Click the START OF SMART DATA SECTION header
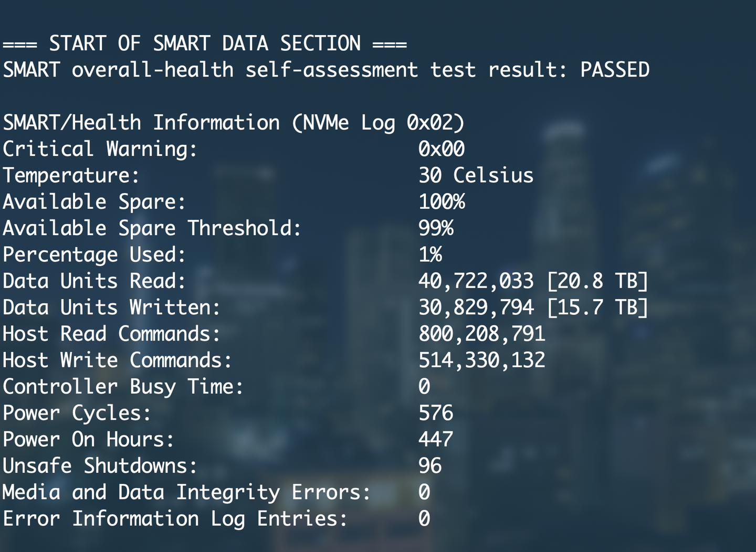This screenshot has width=756, height=552. pyautogui.click(x=205, y=44)
